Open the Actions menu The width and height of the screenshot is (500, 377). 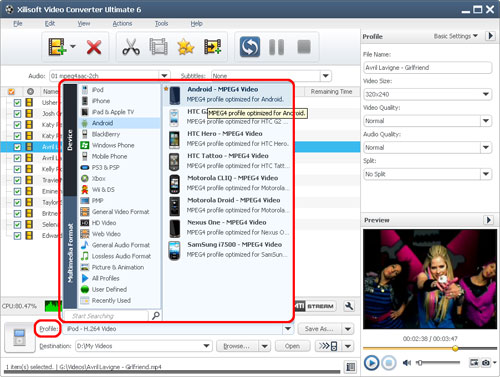[122, 23]
